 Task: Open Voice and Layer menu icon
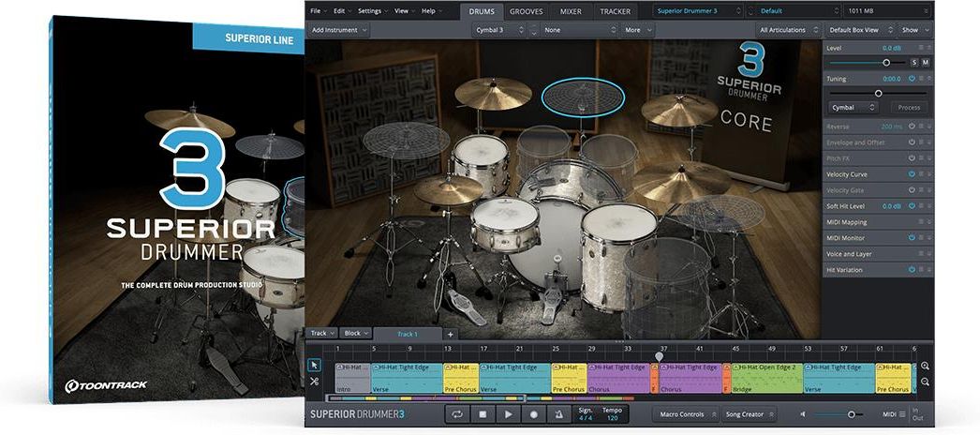tap(921, 254)
